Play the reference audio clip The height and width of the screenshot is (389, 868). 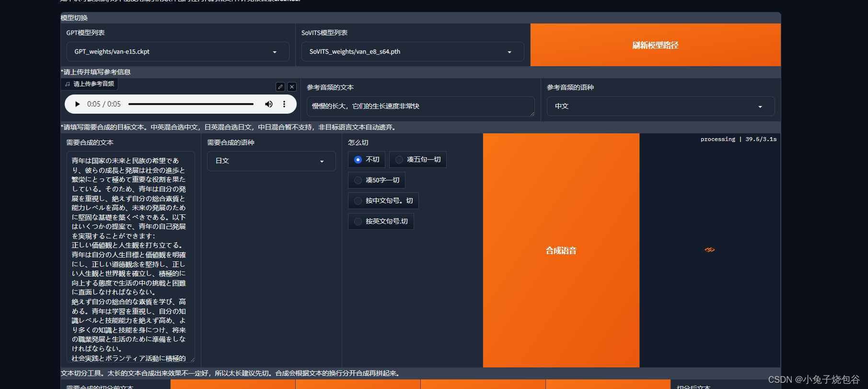coord(77,104)
